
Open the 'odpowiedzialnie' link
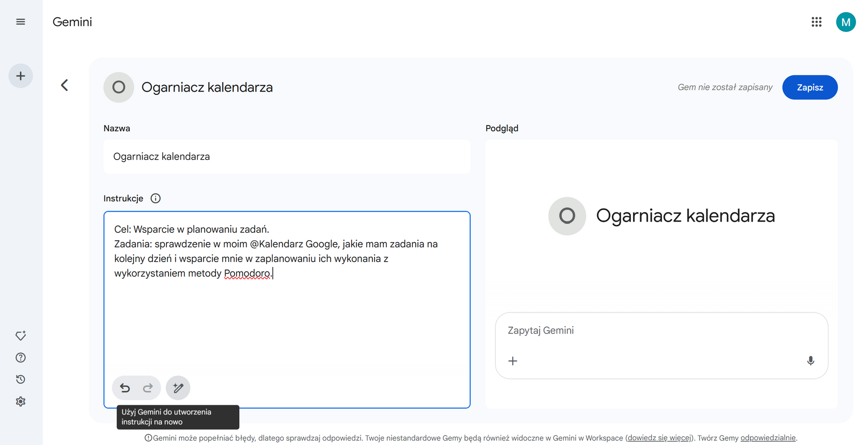tap(767, 438)
